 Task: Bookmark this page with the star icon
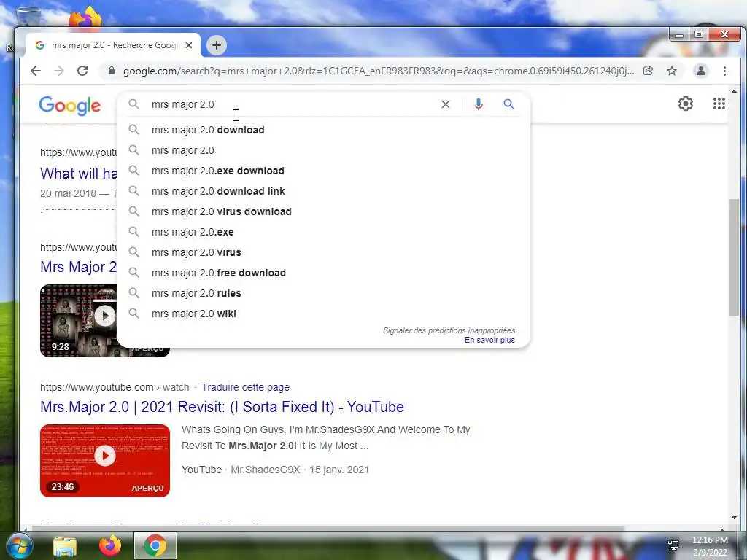[x=672, y=71]
